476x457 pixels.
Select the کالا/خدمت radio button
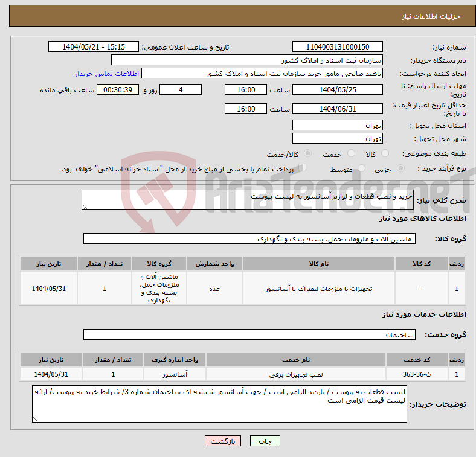pos(308,153)
